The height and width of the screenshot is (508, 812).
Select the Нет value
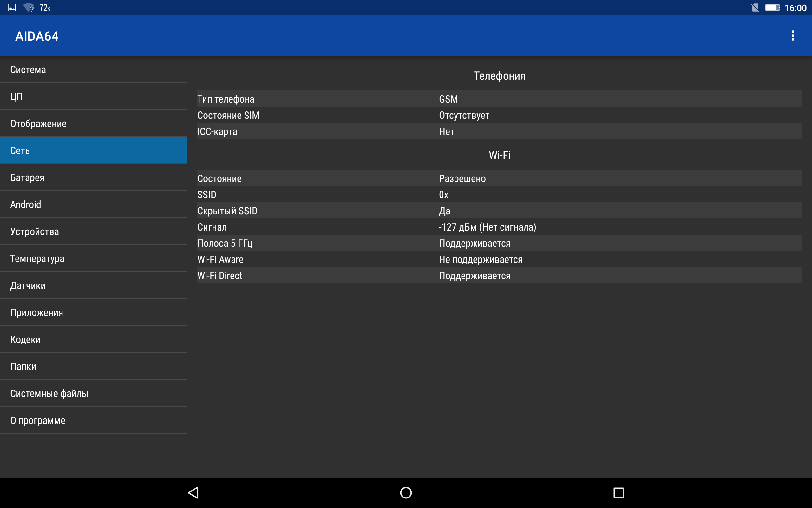pyautogui.click(x=446, y=131)
